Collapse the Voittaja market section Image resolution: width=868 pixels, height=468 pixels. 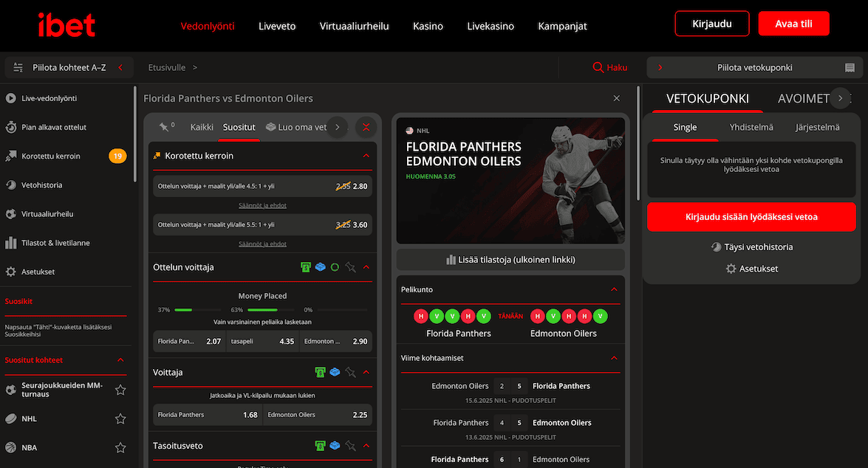pyautogui.click(x=366, y=372)
